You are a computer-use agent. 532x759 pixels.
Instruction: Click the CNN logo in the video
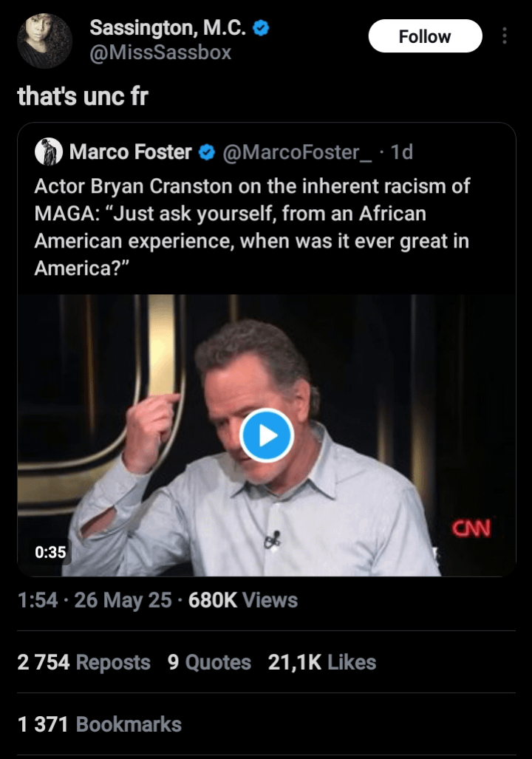coord(472,528)
